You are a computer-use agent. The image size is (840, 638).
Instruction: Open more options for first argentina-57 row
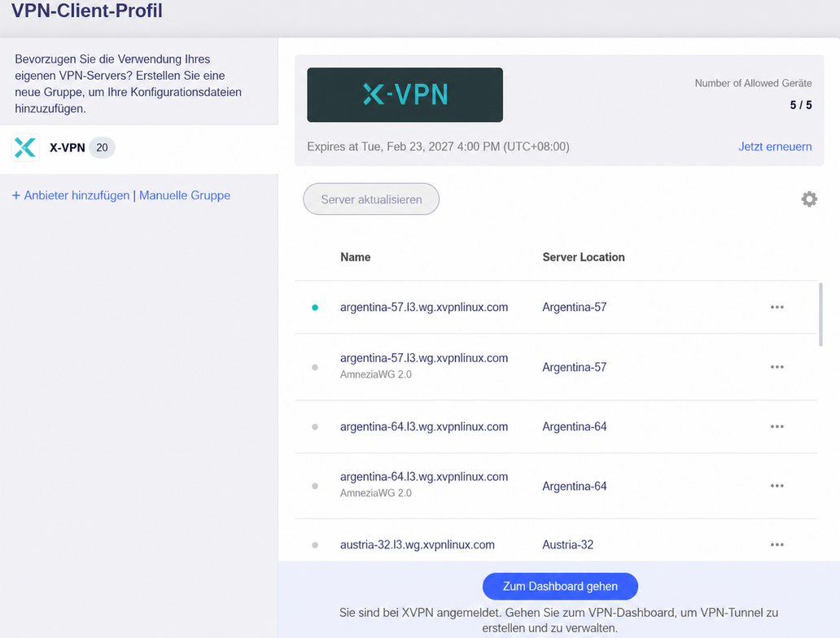(x=777, y=307)
